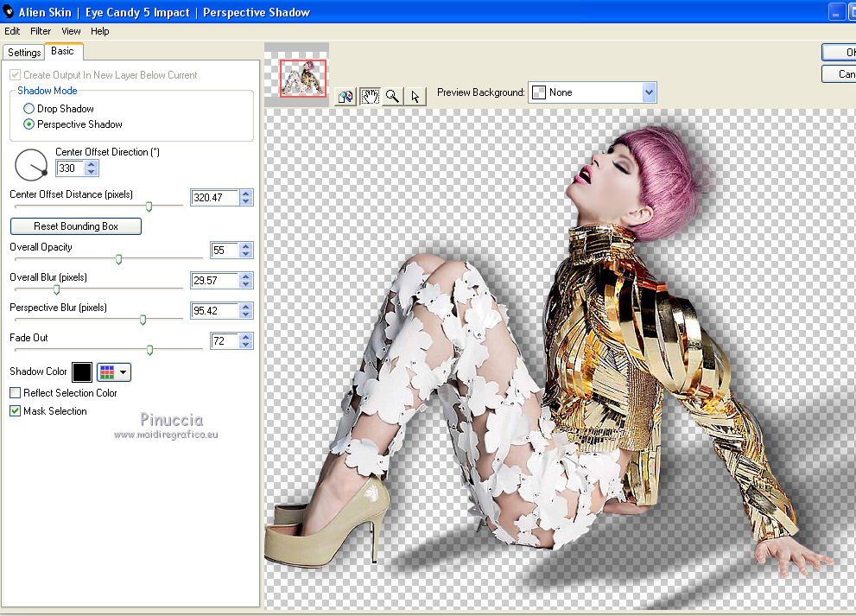Open the Edit menu
The height and width of the screenshot is (616, 856).
[12, 31]
